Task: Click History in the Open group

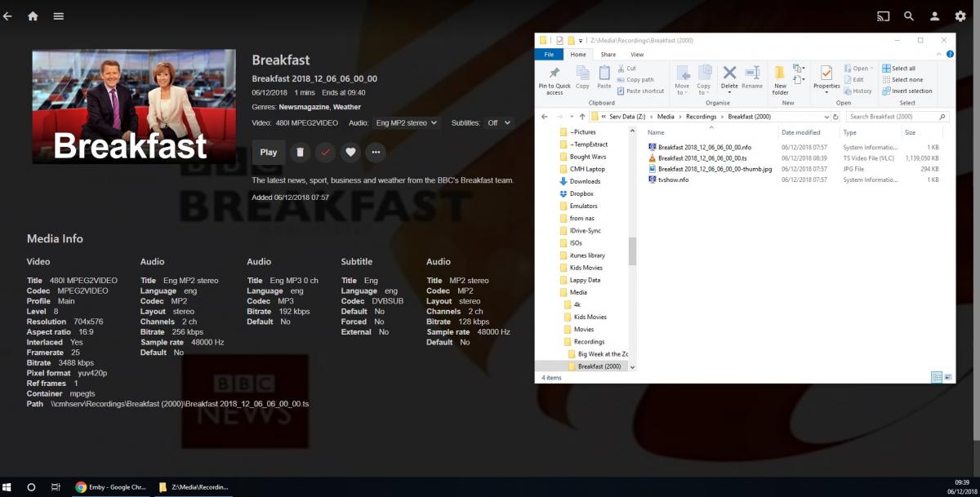Action: (858, 91)
